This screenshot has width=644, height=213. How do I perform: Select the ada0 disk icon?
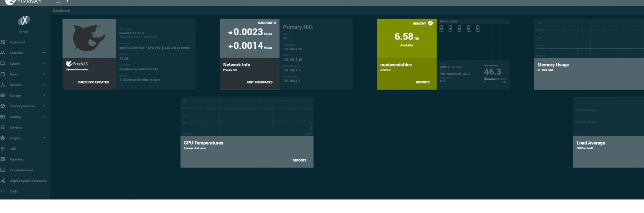[x=441, y=28]
